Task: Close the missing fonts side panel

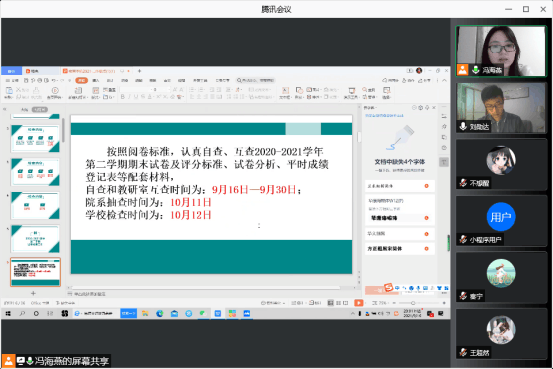Action: (434, 107)
